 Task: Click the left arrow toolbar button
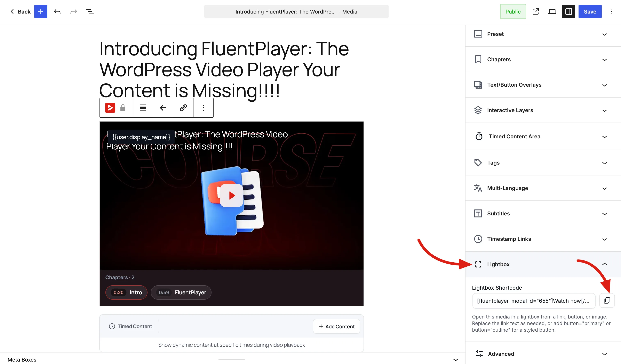coord(163,108)
